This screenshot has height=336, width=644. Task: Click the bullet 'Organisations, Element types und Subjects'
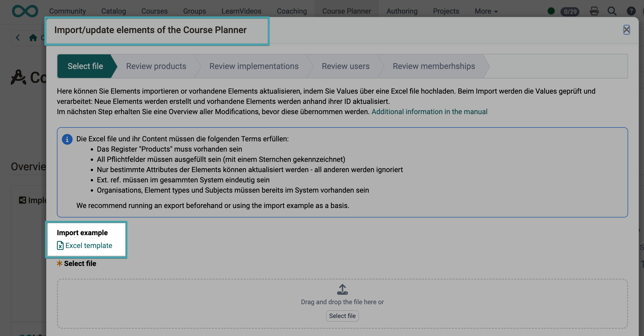coord(233,190)
